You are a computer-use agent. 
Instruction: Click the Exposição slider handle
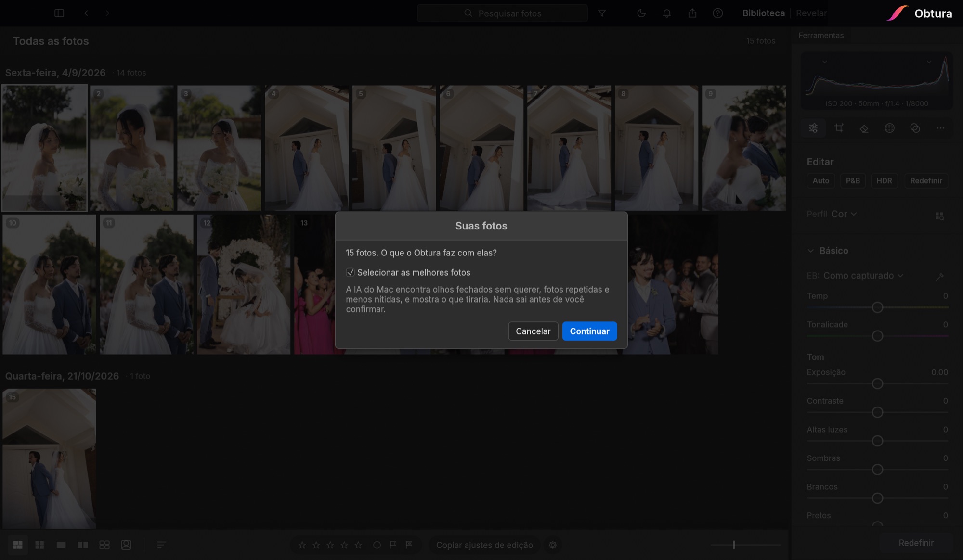pyautogui.click(x=877, y=384)
